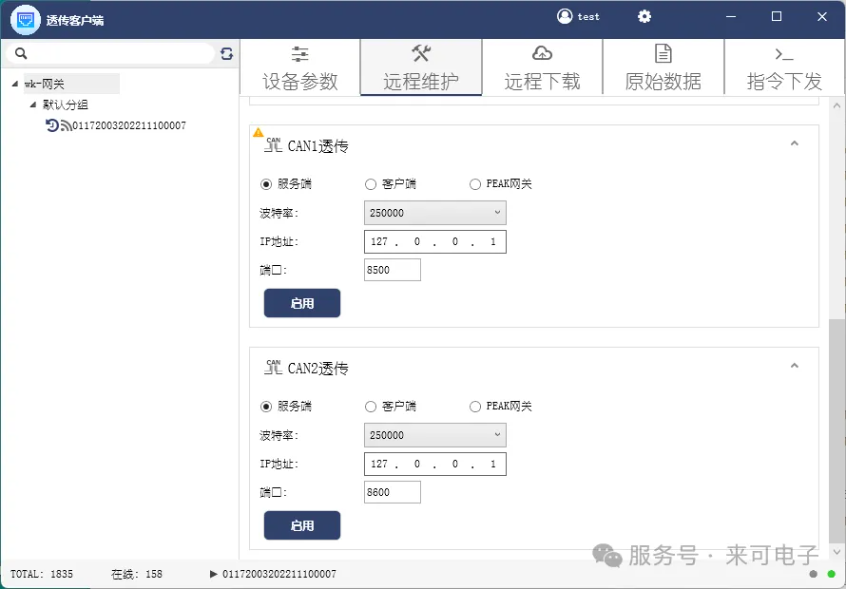Click the green status indicator dot
846x589 pixels.
click(831, 574)
